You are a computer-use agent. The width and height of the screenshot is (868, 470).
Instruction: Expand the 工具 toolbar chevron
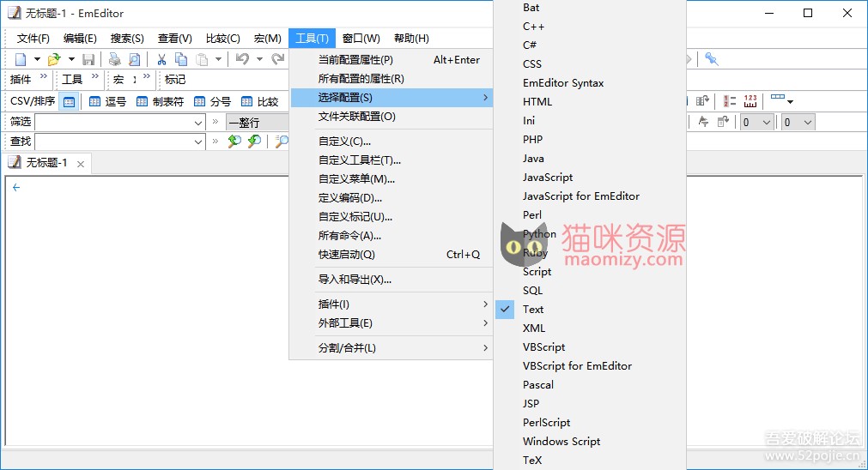[x=95, y=76]
